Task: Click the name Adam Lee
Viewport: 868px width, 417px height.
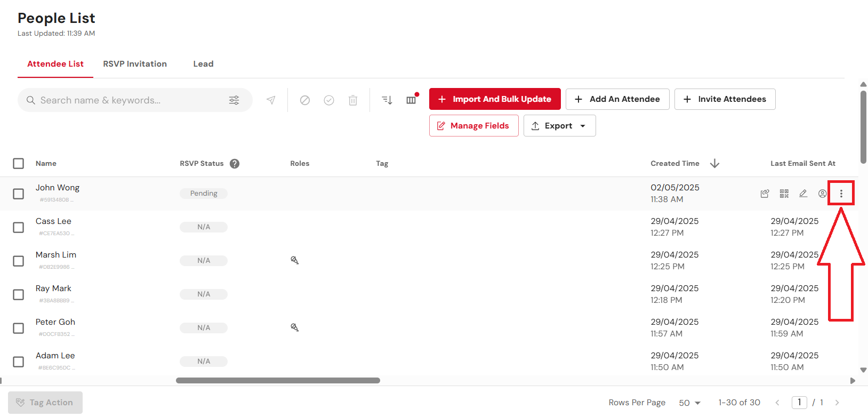Action: (55, 356)
